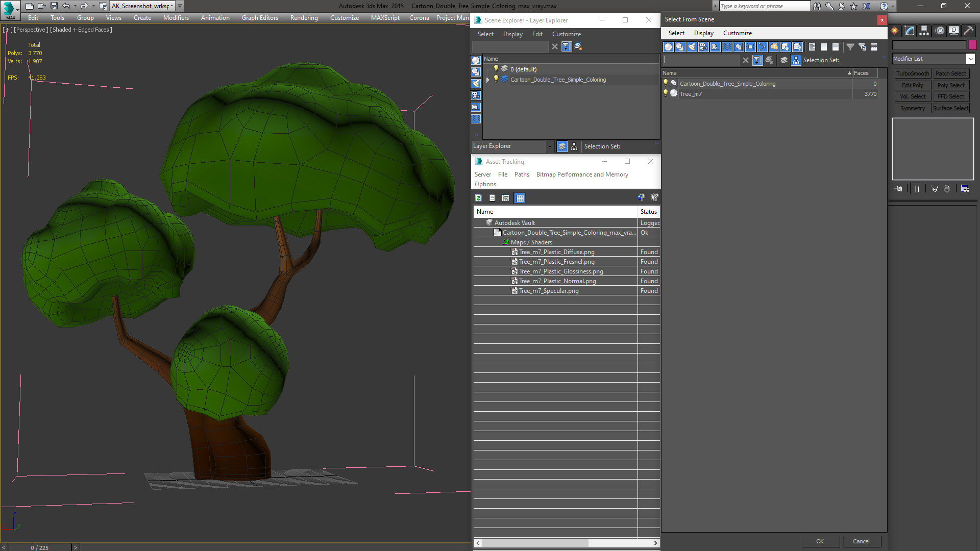
Task: Click Select None icon in Select From Scene
Action: click(x=824, y=47)
